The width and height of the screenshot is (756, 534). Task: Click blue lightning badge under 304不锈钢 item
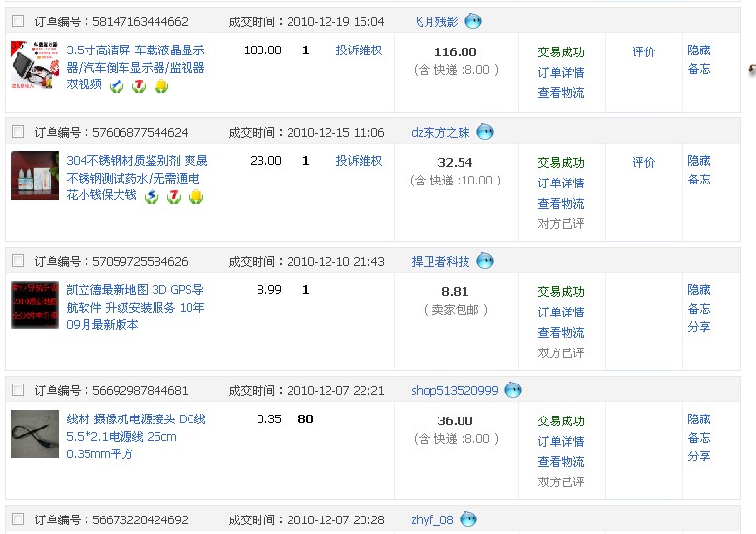point(152,197)
